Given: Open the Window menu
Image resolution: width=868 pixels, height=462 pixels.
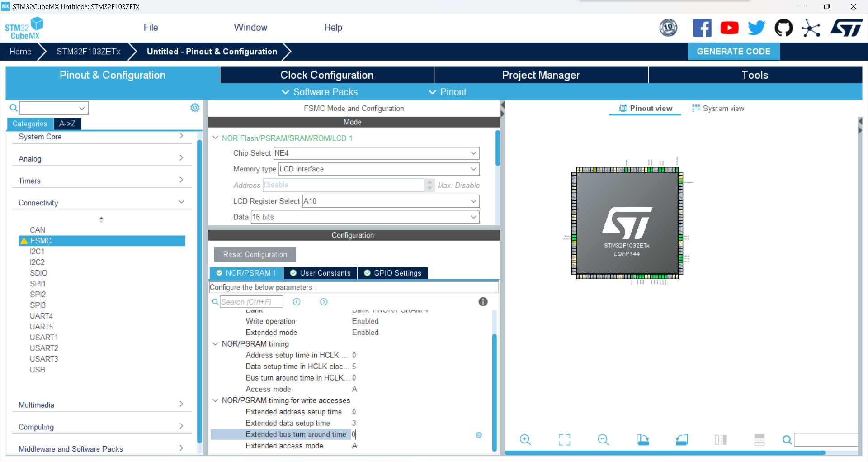Looking at the screenshot, I should tap(250, 28).
